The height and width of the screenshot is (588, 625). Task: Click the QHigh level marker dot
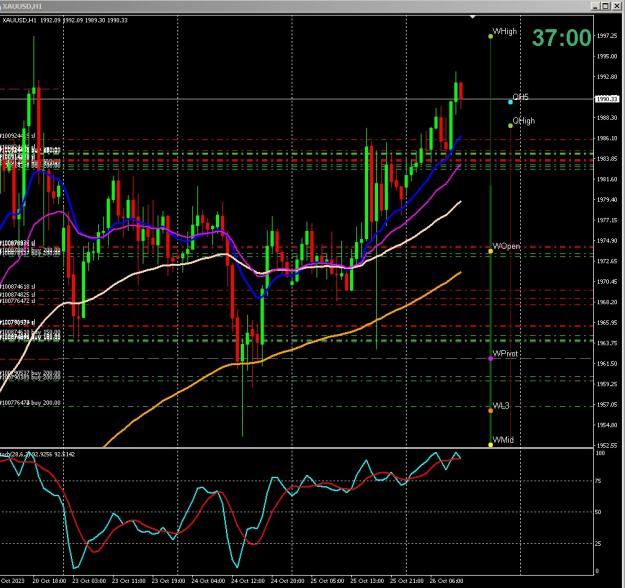511,126
